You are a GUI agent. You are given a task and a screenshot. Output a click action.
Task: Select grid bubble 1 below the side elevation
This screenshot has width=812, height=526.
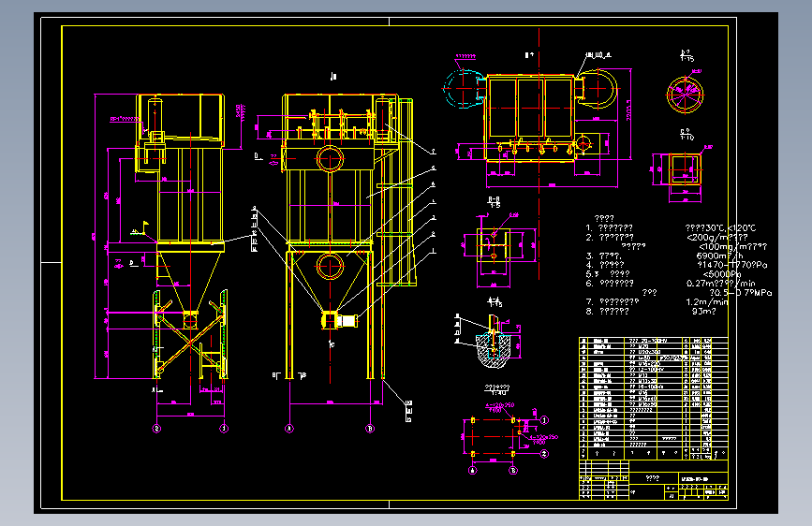pyautogui.click(x=224, y=428)
